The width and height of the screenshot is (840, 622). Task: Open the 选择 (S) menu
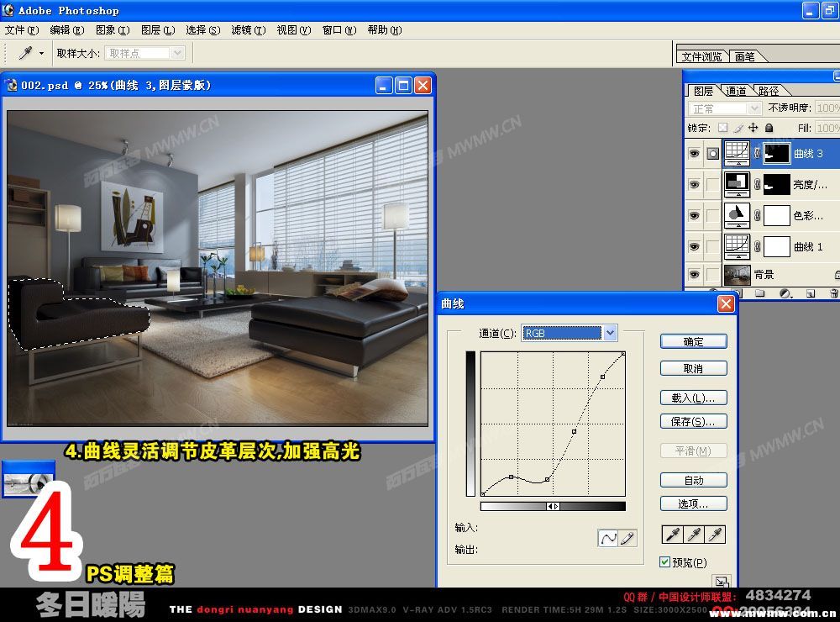coord(203,30)
